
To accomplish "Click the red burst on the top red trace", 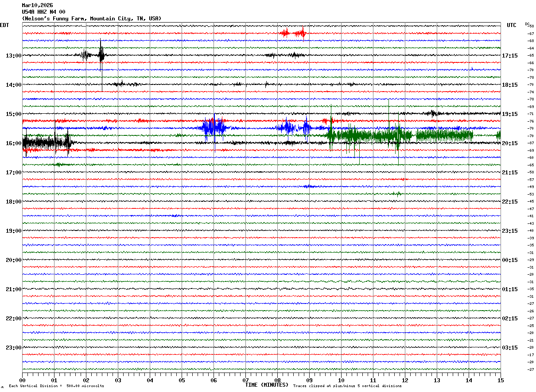I will [x=293, y=33].
